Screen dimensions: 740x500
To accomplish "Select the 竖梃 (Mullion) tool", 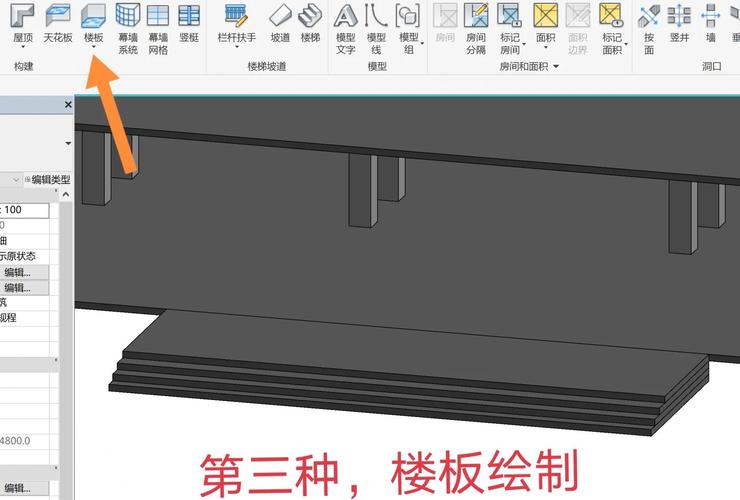I will pos(189,21).
